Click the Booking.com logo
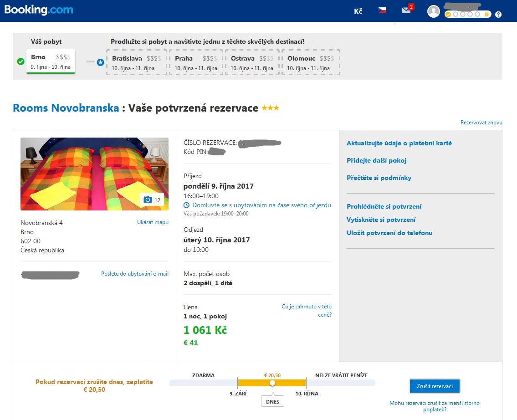 click(x=39, y=10)
